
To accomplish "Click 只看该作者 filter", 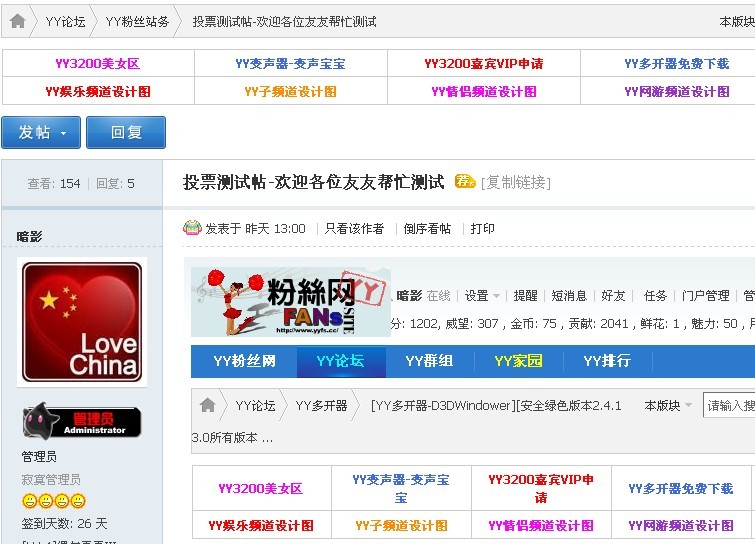I will 354,228.
